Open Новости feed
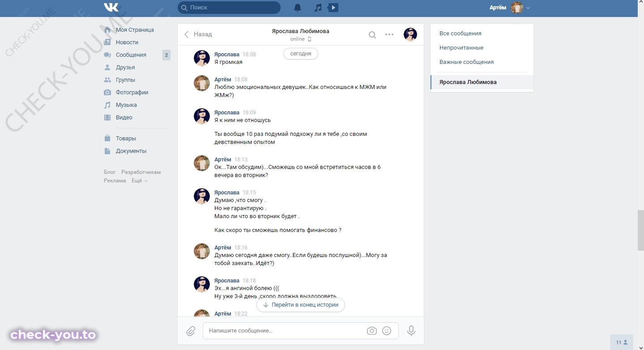The height and width of the screenshot is (350, 644). coord(127,42)
